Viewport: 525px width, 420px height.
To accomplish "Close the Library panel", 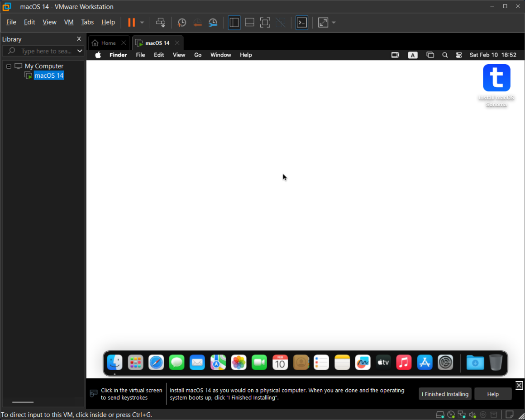I will (x=79, y=39).
